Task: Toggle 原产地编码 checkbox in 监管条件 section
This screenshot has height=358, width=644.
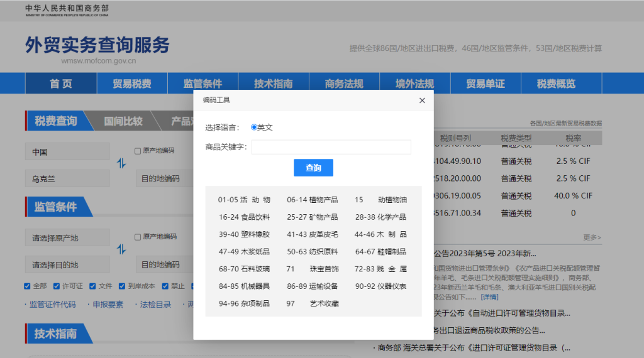Action: coord(138,237)
